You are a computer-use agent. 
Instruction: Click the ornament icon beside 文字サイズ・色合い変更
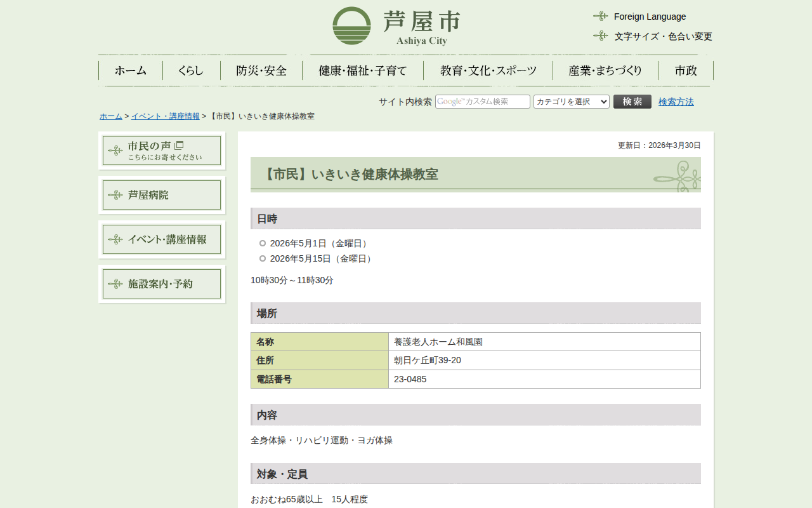(x=600, y=36)
